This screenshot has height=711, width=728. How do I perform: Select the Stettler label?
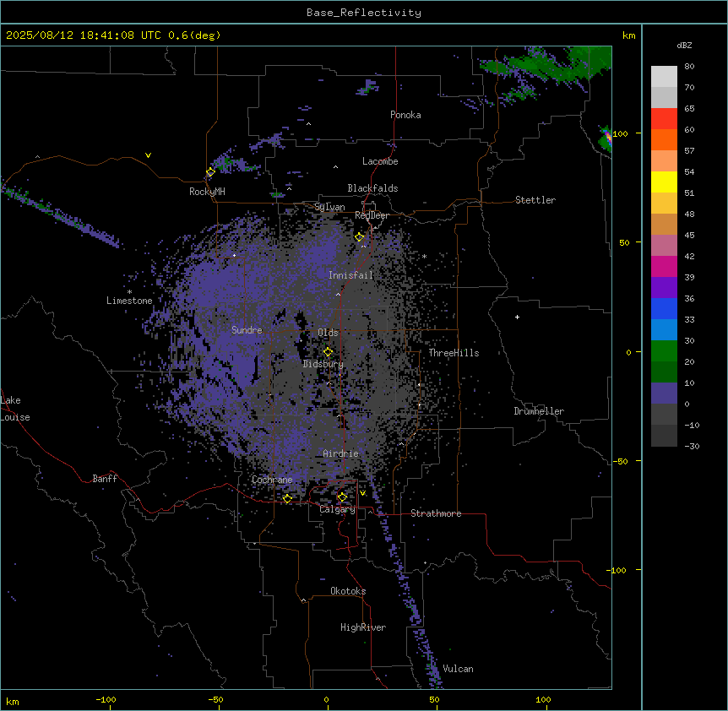535,200
